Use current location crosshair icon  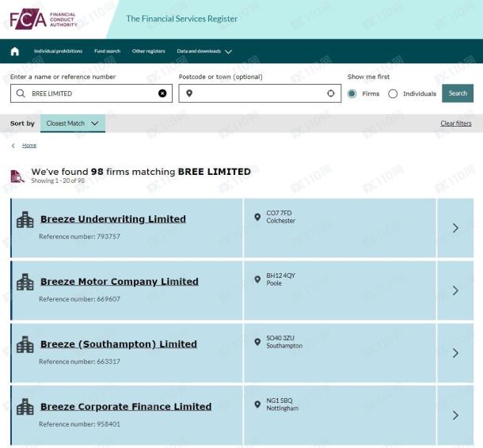pyautogui.click(x=330, y=93)
